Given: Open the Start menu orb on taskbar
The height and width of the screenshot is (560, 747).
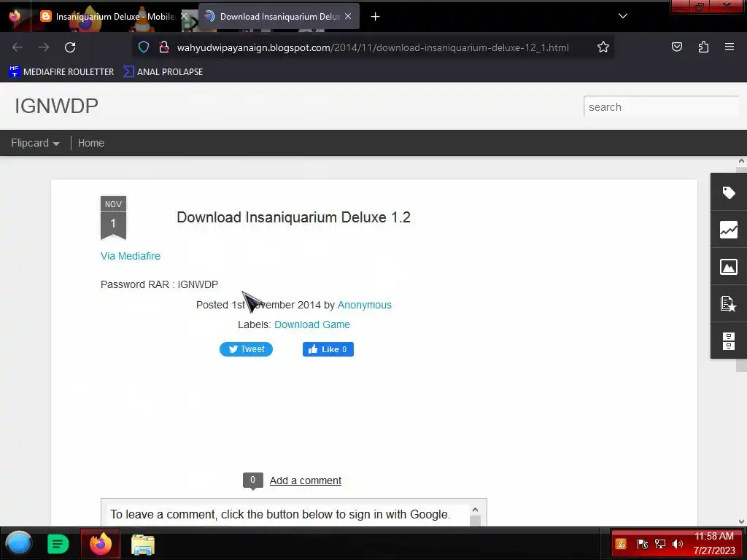Looking at the screenshot, I should click(19, 543).
